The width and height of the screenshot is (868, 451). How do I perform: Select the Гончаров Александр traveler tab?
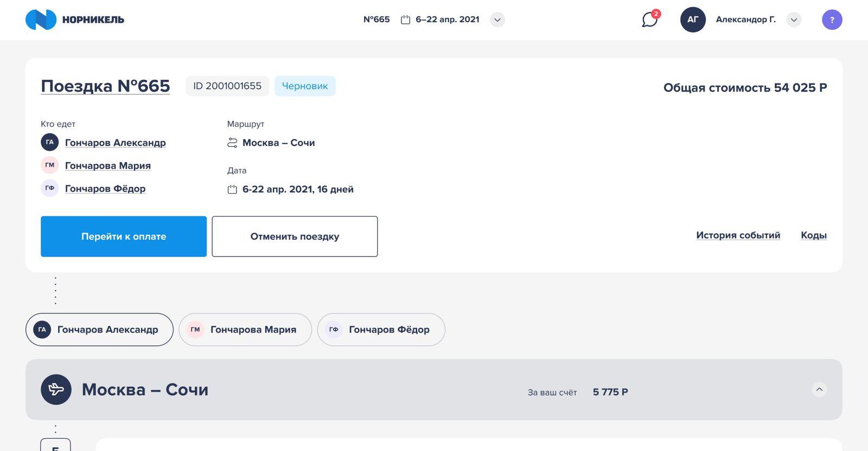pyautogui.click(x=99, y=330)
